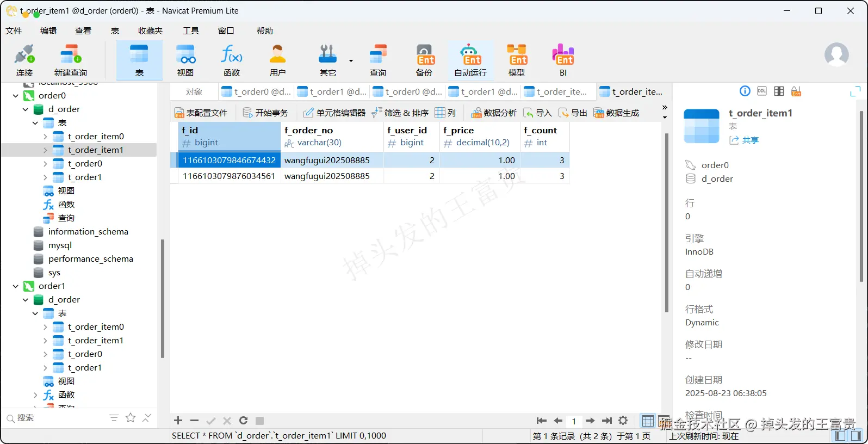868x444 pixels.
Task: Expand the info panel to full size
Action: [855, 91]
